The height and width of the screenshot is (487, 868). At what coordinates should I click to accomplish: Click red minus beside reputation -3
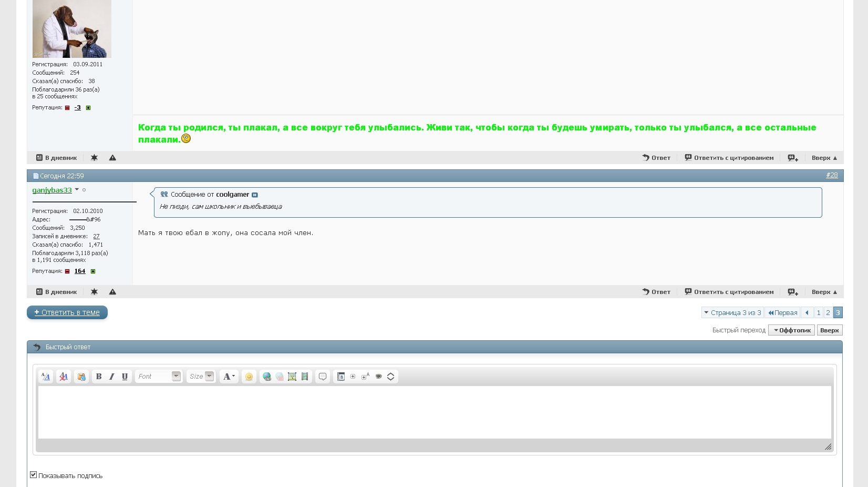coord(67,108)
